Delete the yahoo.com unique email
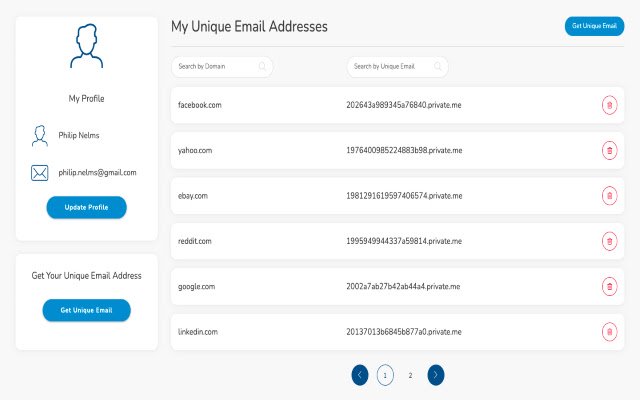This screenshot has width=640, height=400. point(609,151)
